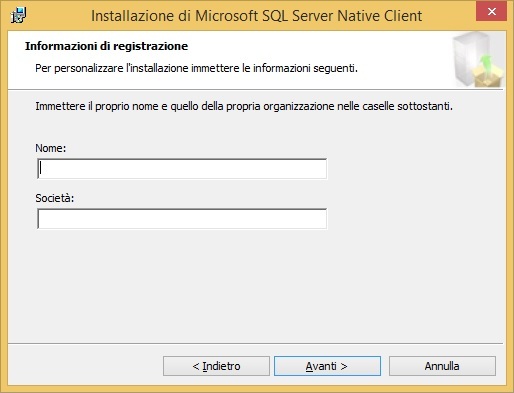The width and height of the screenshot is (514, 393).
Task: Go back with the Indietro button
Action: tap(216, 366)
